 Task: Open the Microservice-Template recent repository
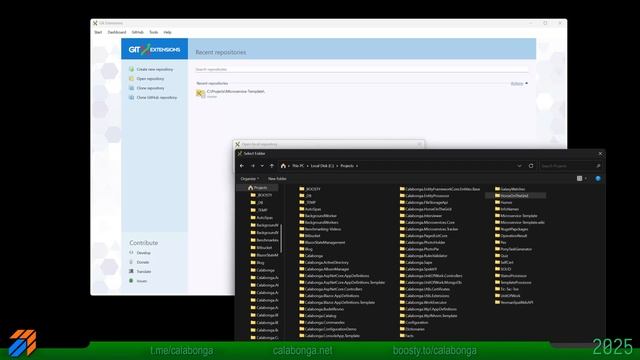pos(236,92)
